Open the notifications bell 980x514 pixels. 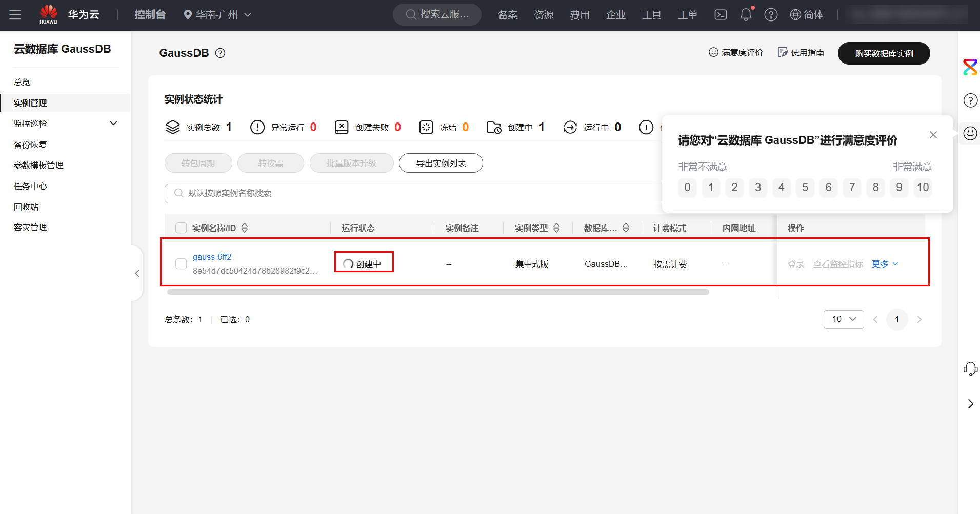coord(746,15)
